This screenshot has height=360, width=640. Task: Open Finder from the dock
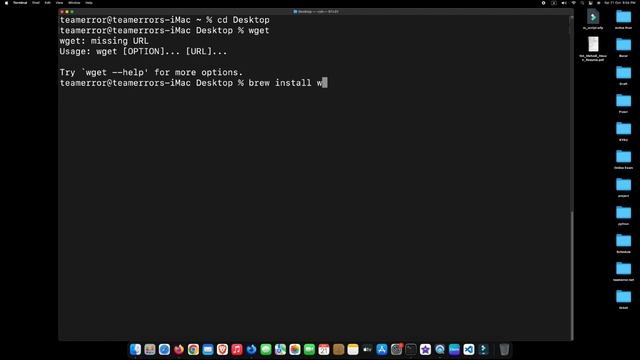click(135, 349)
